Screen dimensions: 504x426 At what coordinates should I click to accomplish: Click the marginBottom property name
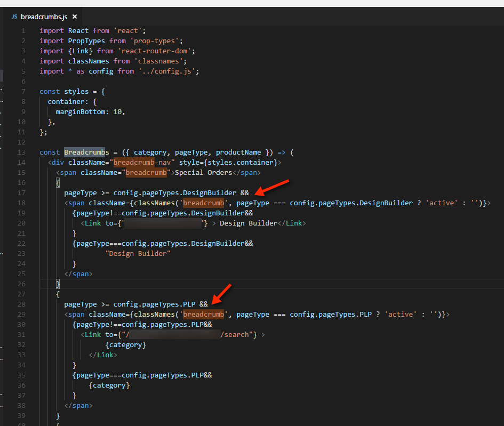[x=81, y=112]
